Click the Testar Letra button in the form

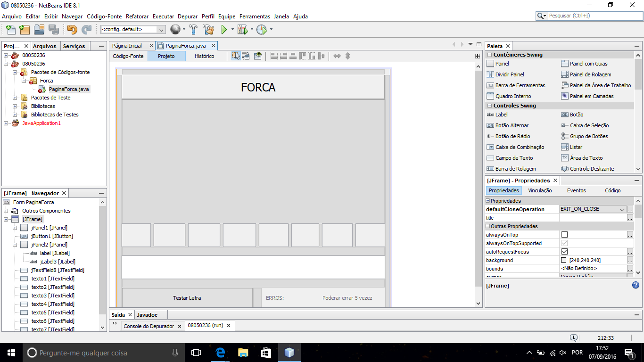(x=187, y=298)
